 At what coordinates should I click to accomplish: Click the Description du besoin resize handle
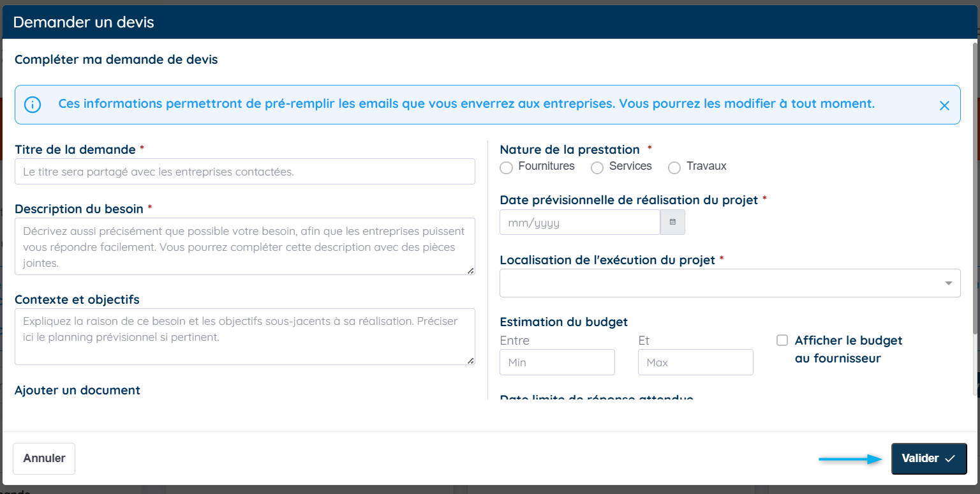[x=471, y=271]
